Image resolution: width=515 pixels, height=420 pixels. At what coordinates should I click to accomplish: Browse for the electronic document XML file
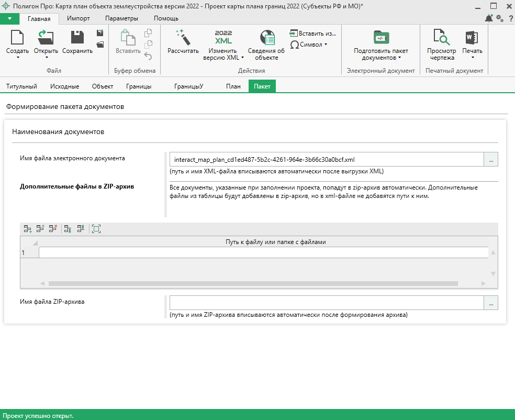tap(491, 159)
